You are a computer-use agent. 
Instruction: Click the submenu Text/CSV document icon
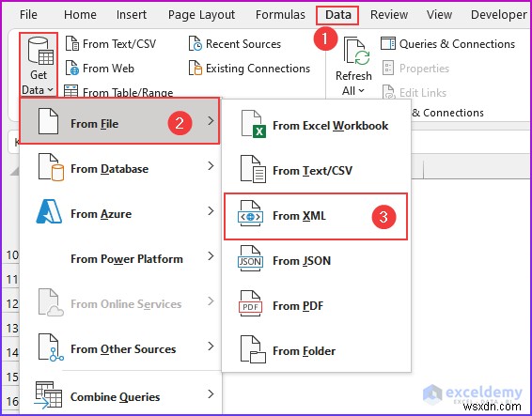(x=253, y=169)
